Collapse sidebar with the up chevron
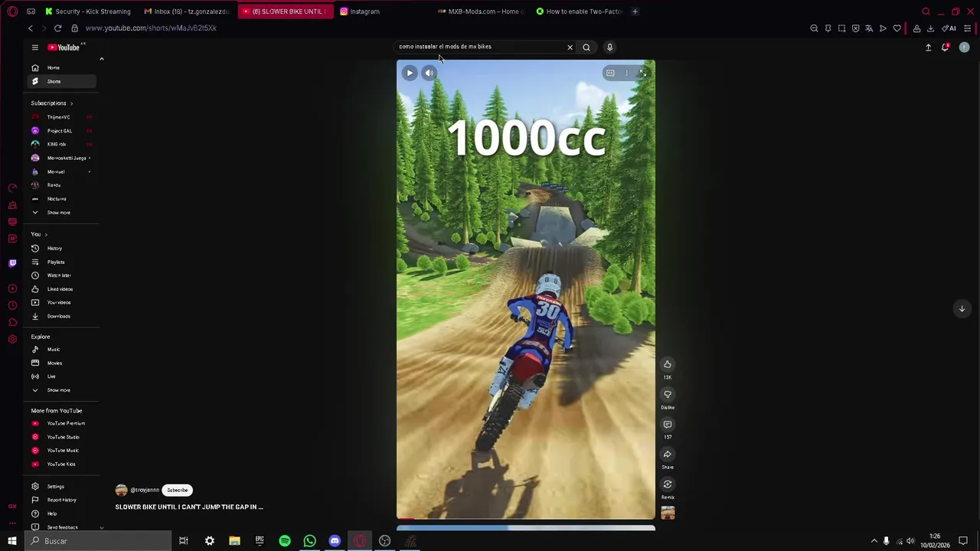This screenshot has width=980, height=551. click(x=101, y=59)
